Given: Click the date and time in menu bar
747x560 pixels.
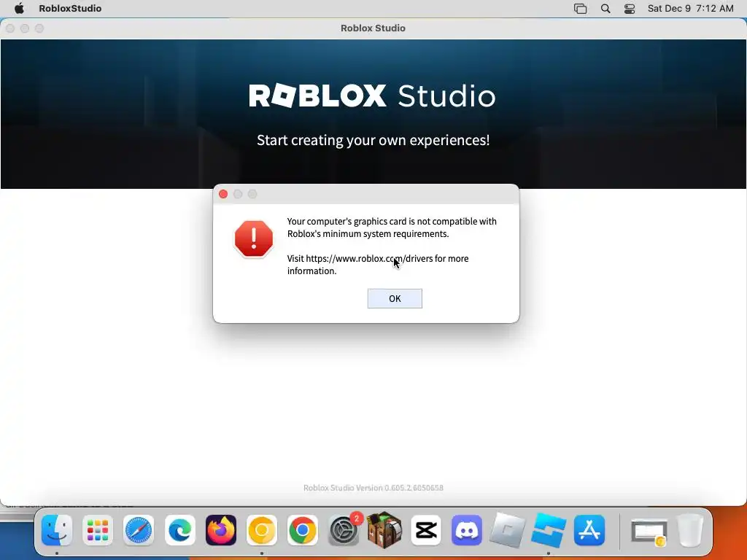Looking at the screenshot, I should pos(690,8).
